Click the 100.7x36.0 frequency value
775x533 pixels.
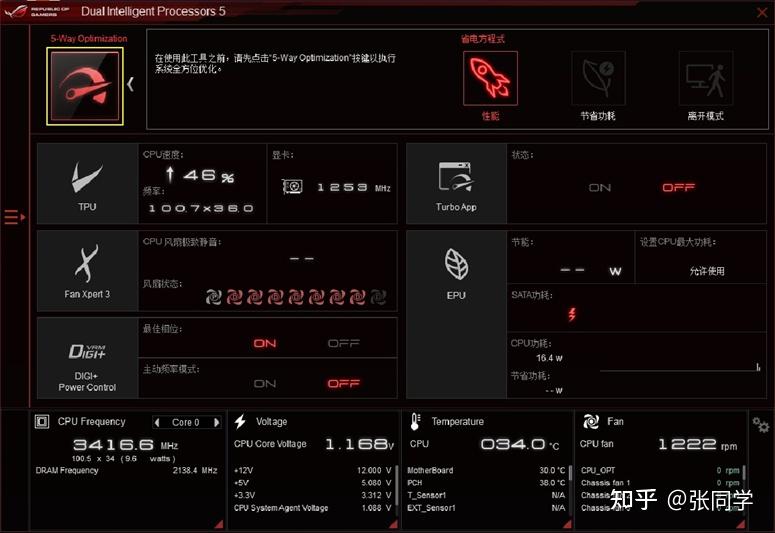point(201,209)
